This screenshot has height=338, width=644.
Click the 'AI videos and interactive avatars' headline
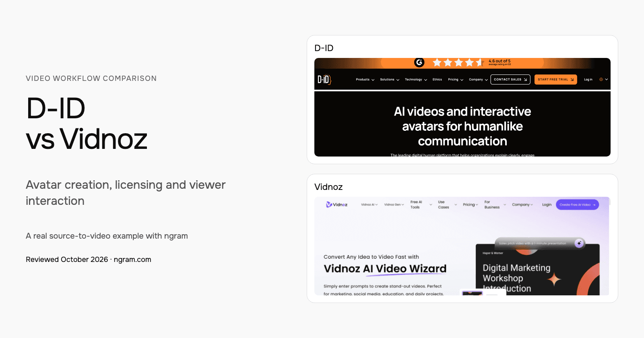pos(462,126)
